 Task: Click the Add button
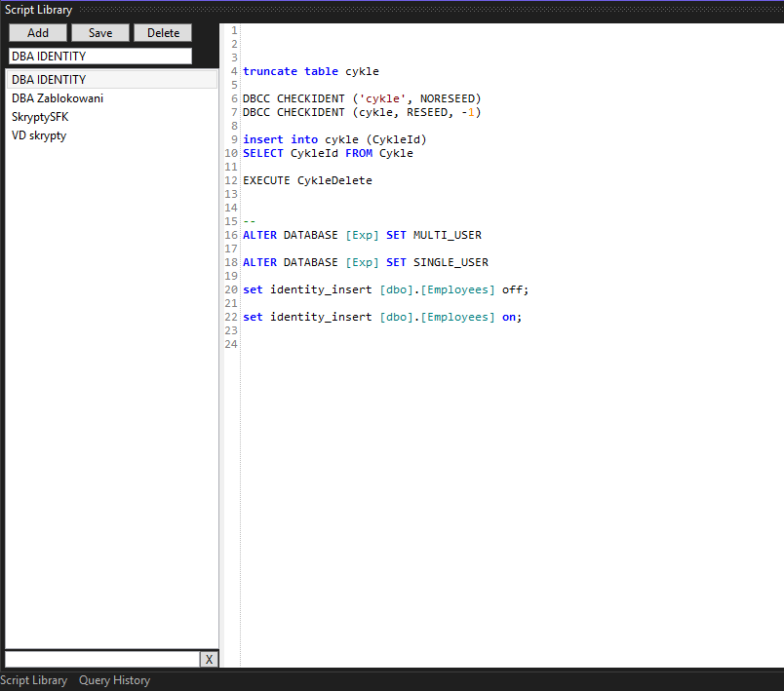click(38, 33)
